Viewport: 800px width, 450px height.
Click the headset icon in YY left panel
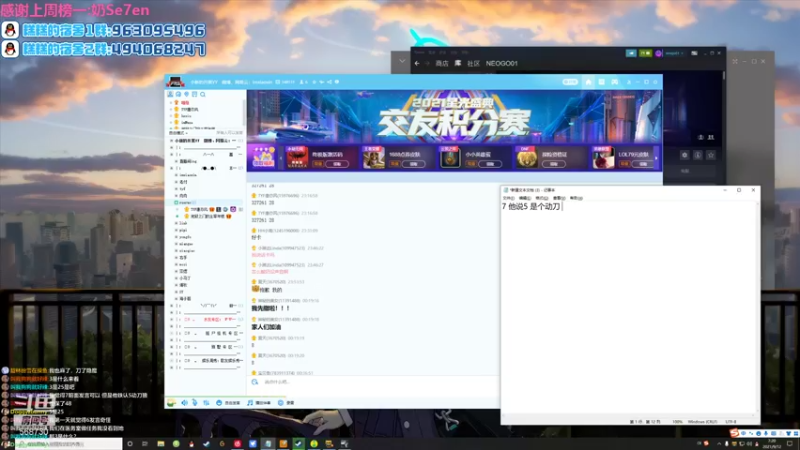(179, 94)
